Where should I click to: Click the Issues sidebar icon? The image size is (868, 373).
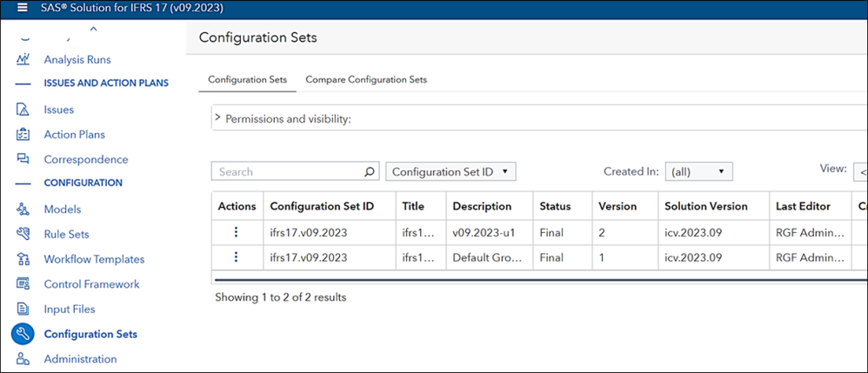[23, 110]
